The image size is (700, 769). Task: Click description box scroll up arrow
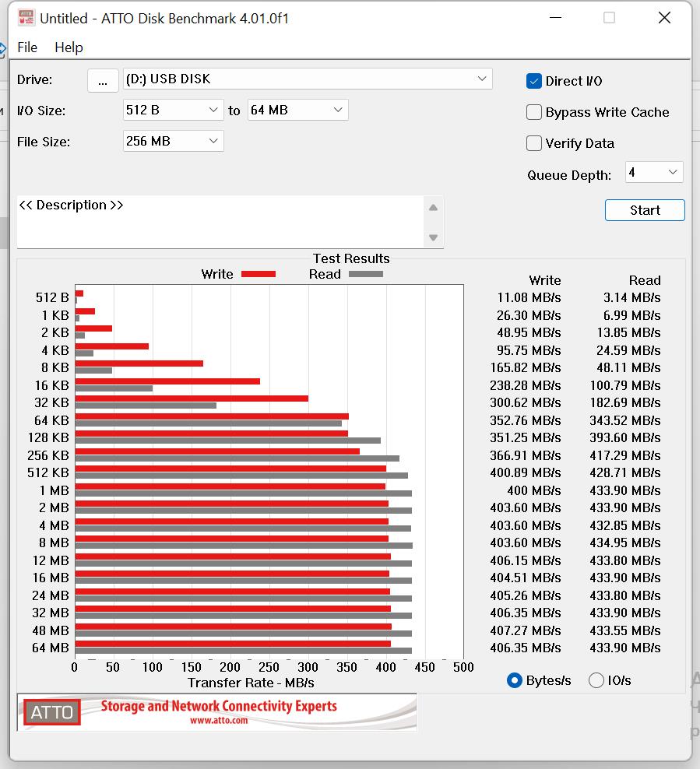click(433, 208)
